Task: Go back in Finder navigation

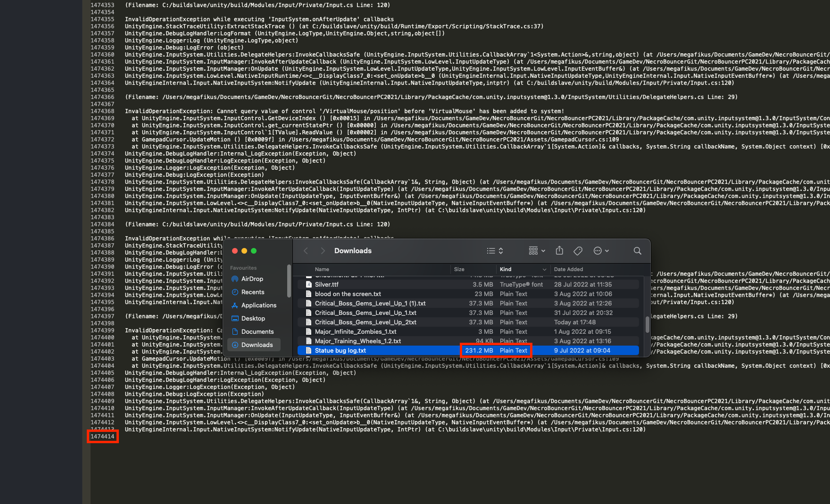Action: (306, 251)
